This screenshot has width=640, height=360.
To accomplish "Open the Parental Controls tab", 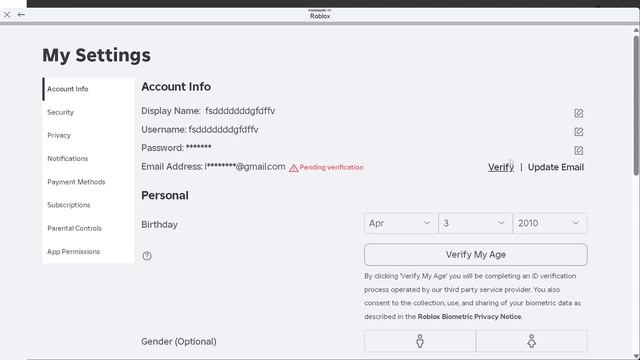I will [x=88, y=229].
